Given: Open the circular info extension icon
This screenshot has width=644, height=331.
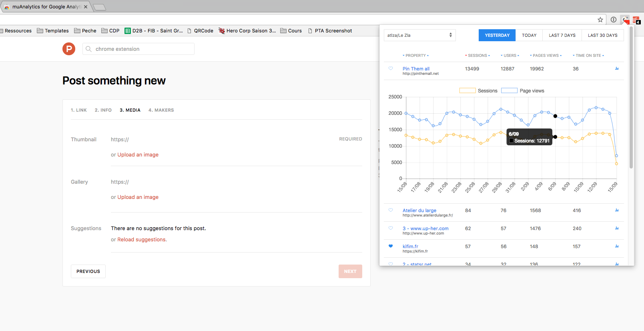Looking at the screenshot, I should click(614, 20).
